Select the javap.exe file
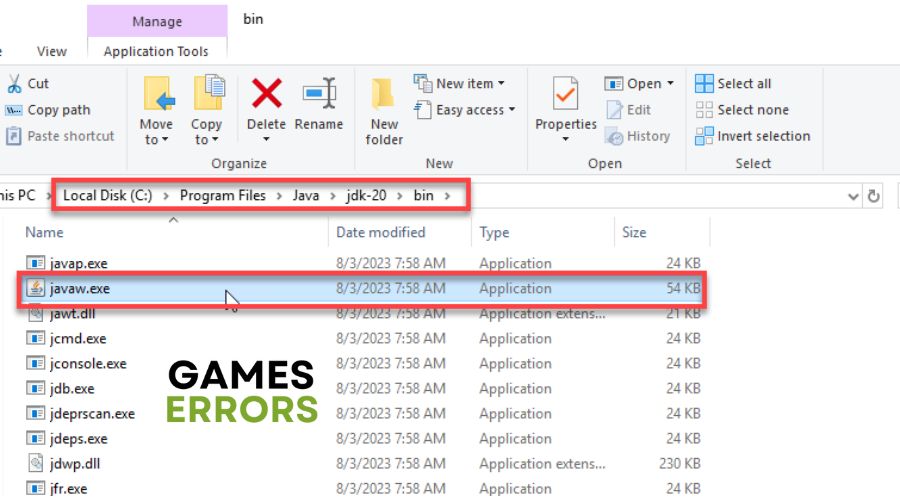Screen dimensions: 900x500 pos(78,263)
